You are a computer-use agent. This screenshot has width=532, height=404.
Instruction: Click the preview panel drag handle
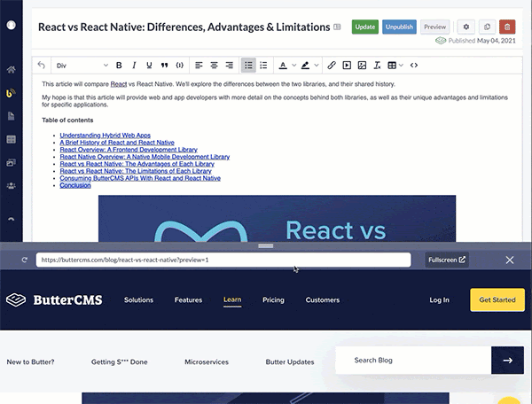click(266, 246)
